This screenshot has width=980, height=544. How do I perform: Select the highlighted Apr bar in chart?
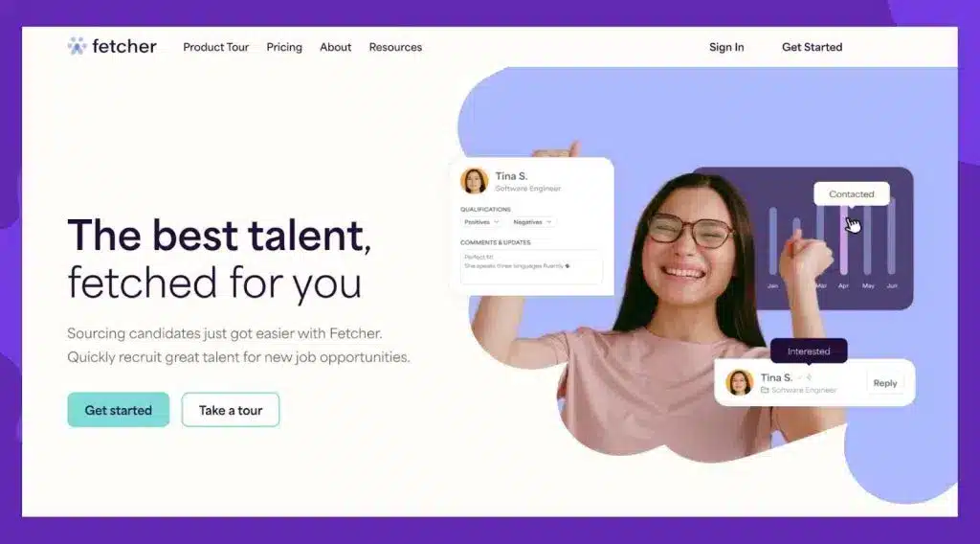click(x=843, y=240)
